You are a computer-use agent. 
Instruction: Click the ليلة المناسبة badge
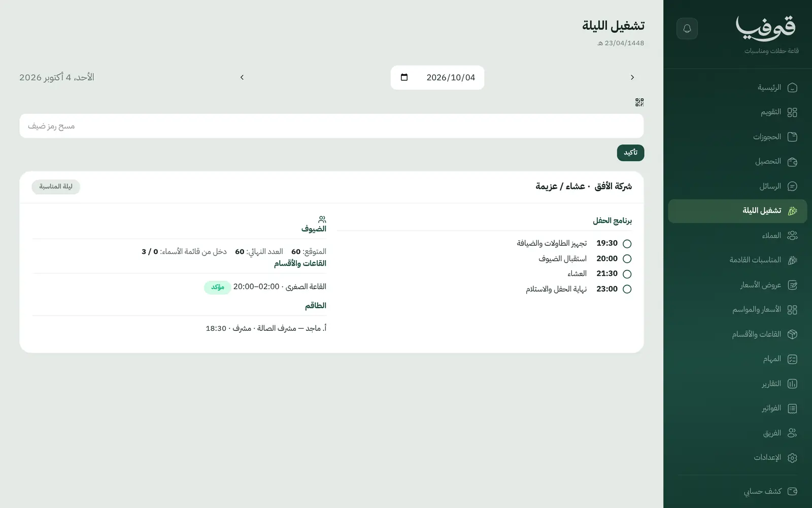coord(56,186)
